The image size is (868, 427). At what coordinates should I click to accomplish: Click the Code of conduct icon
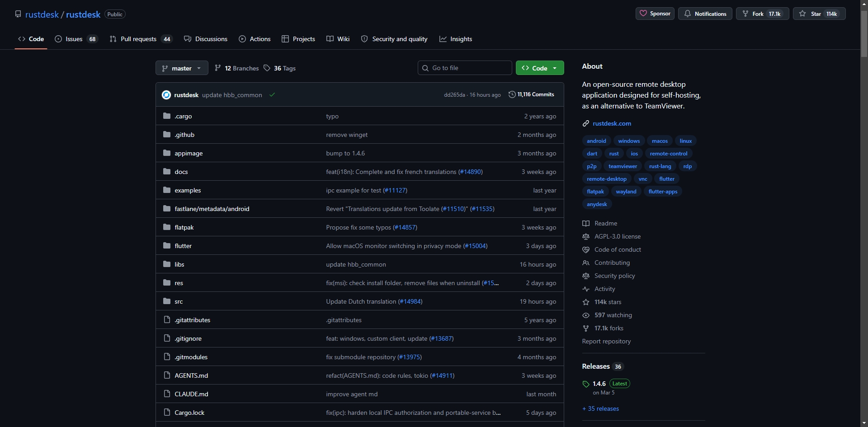(x=586, y=249)
